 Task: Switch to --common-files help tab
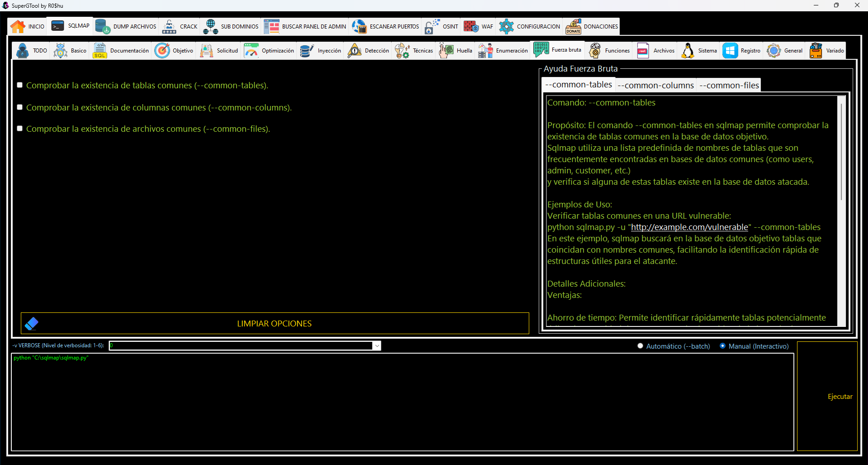coord(729,85)
